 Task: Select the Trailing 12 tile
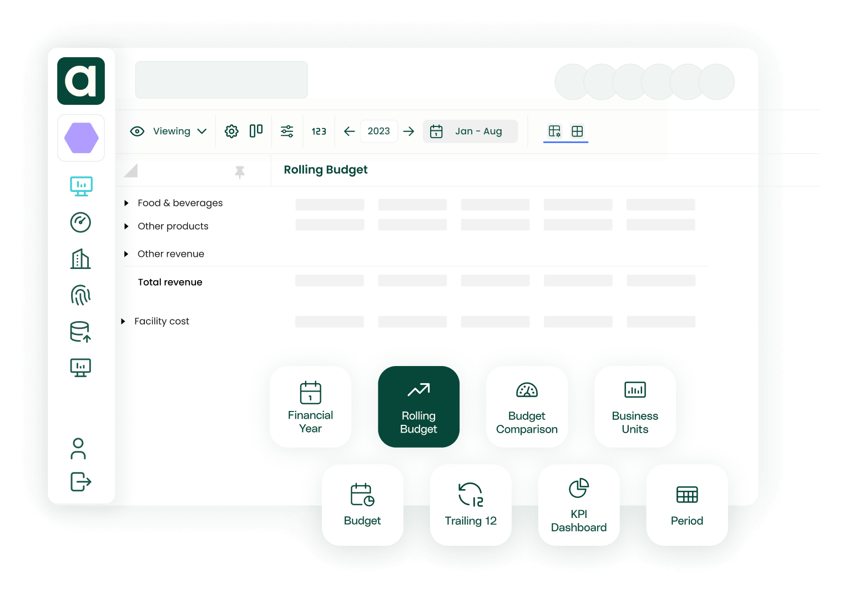[x=471, y=505]
